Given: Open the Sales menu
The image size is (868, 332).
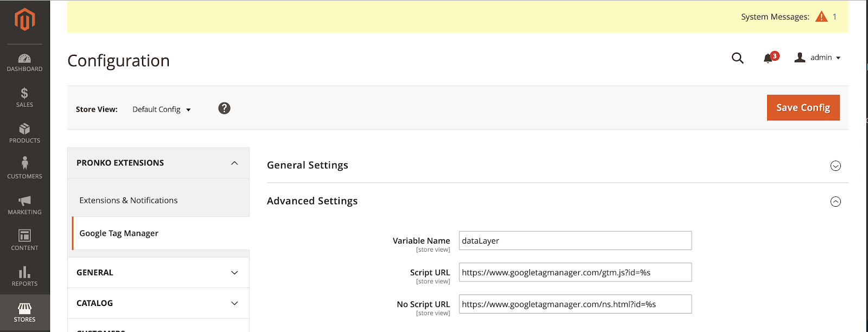Looking at the screenshot, I should point(24,98).
